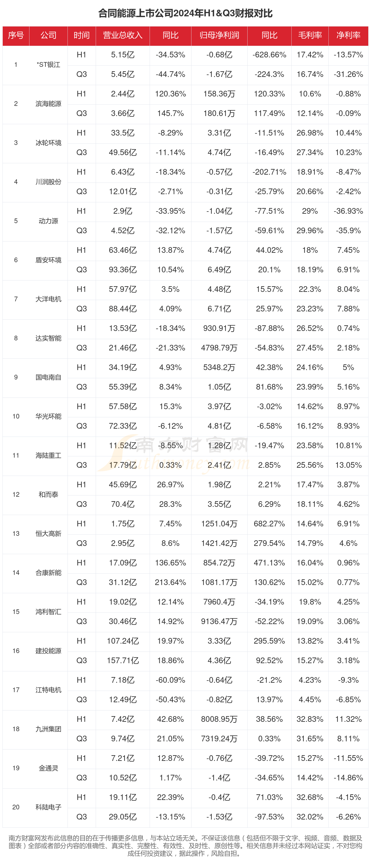The image size is (371, 868).
Task: Select the 国电南自 company cell
Action: point(48,377)
